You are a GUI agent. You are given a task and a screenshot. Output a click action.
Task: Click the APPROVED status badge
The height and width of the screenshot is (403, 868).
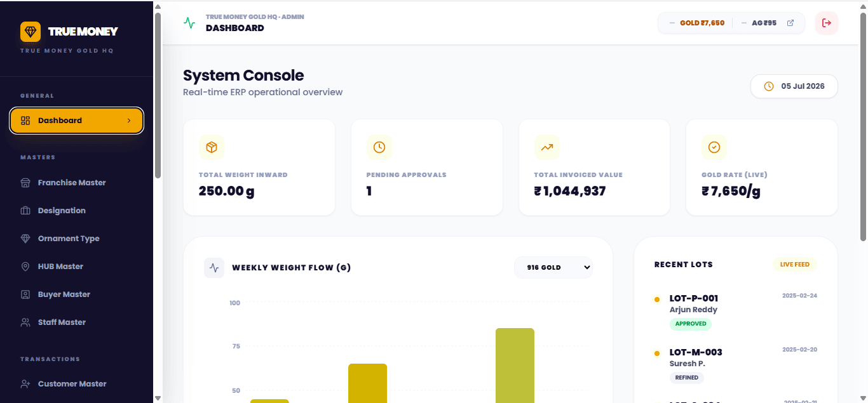[691, 324]
